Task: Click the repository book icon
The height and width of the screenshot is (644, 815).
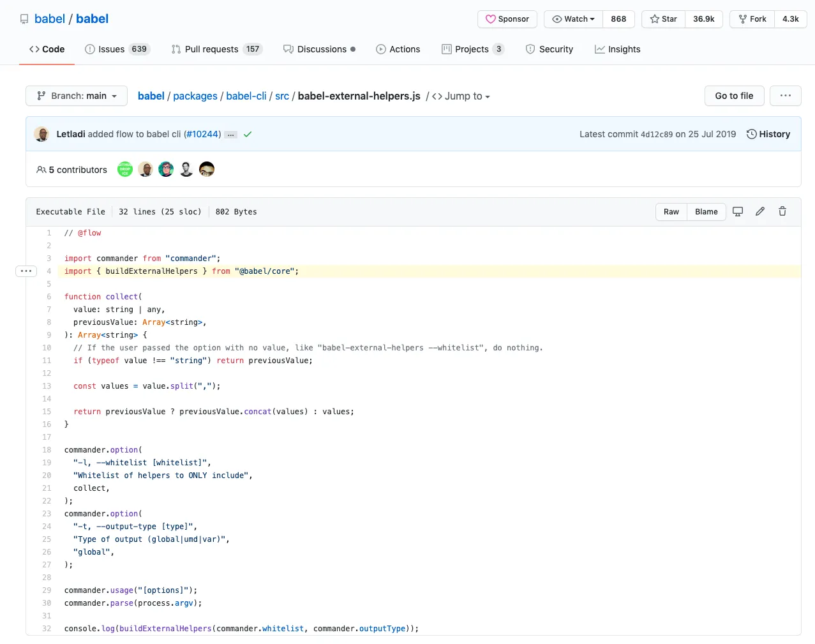Action: click(24, 19)
